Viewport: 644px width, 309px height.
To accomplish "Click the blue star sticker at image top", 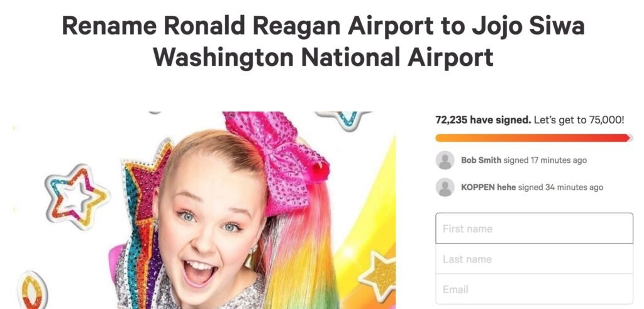I will click(x=345, y=121).
